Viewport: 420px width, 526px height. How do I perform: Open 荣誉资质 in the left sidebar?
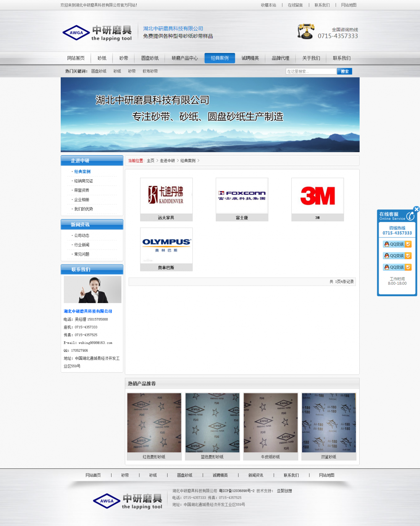pos(82,190)
